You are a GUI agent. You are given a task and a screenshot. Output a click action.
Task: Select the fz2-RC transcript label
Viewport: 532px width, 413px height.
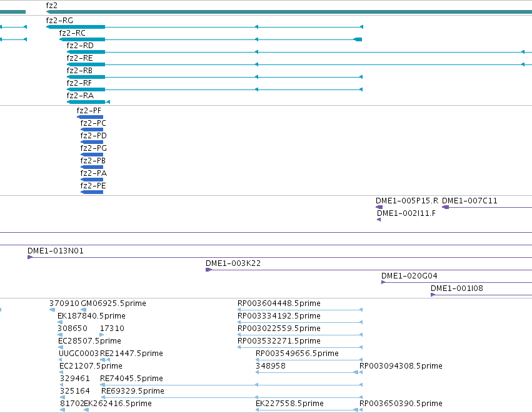click(73, 33)
